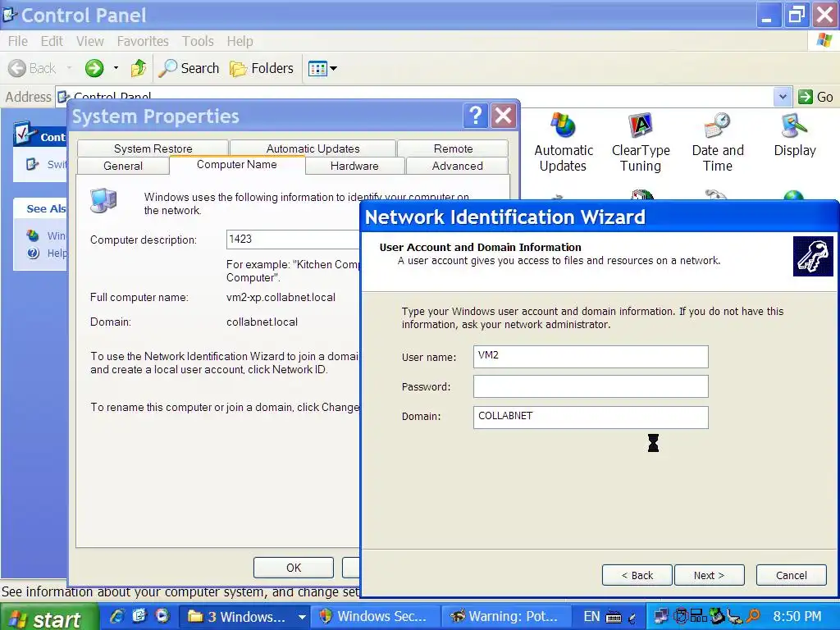This screenshot has height=630, width=840.
Task: Click the taskbar clock showing 8:50 PM
Action: tap(797, 617)
